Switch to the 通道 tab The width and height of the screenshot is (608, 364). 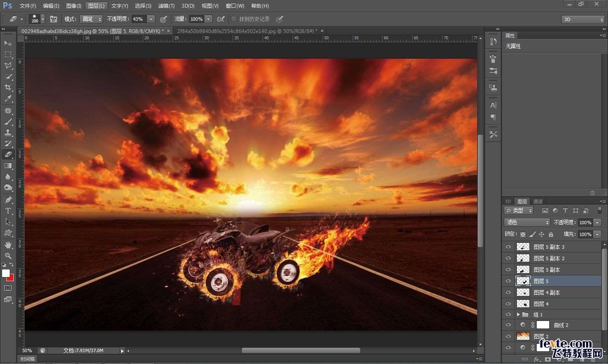click(x=538, y=201)
